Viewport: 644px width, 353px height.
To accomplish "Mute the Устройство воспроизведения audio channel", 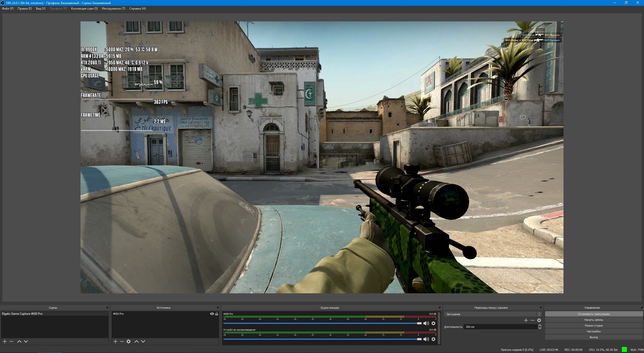I will [x=426, y=339].
